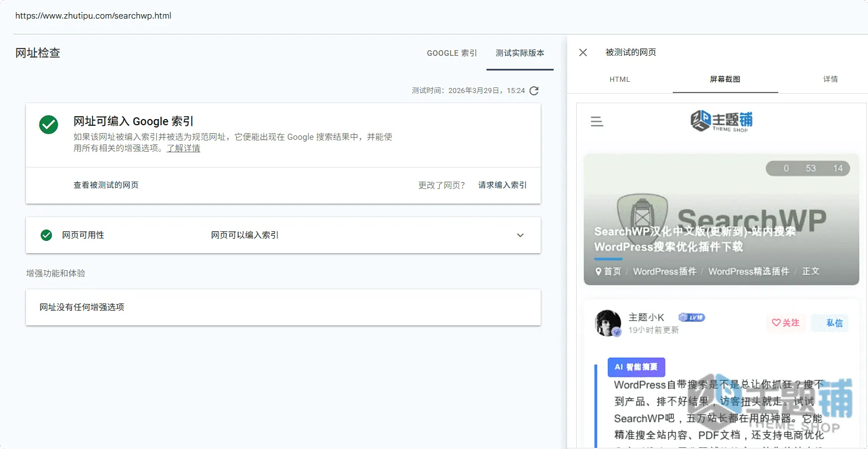Expand the 网页可用性 row chevron

point(520,235)
